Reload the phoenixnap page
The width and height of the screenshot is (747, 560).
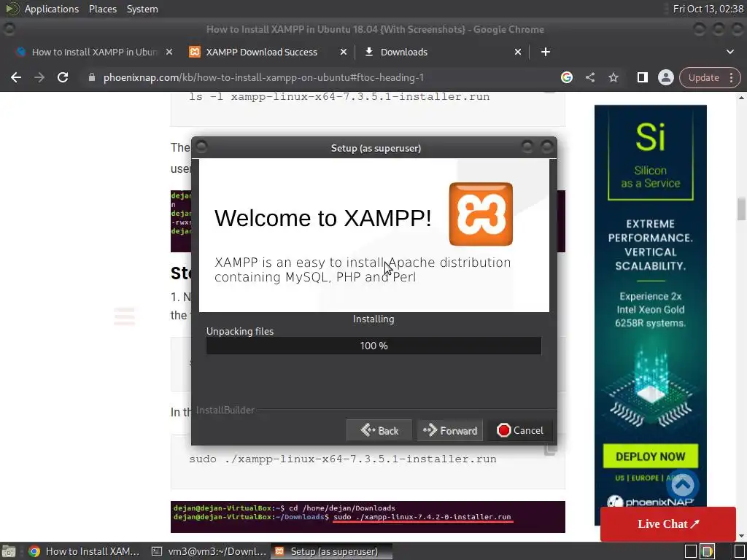coord(63,77)
